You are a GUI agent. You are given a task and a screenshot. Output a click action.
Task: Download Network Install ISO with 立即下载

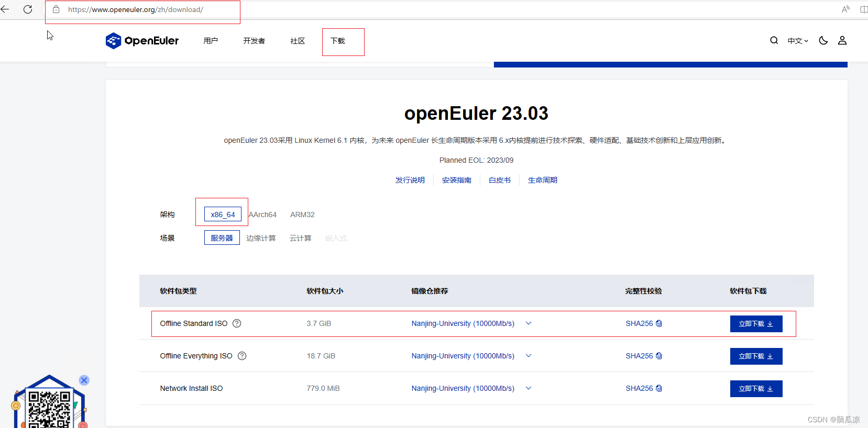[756, 389]
